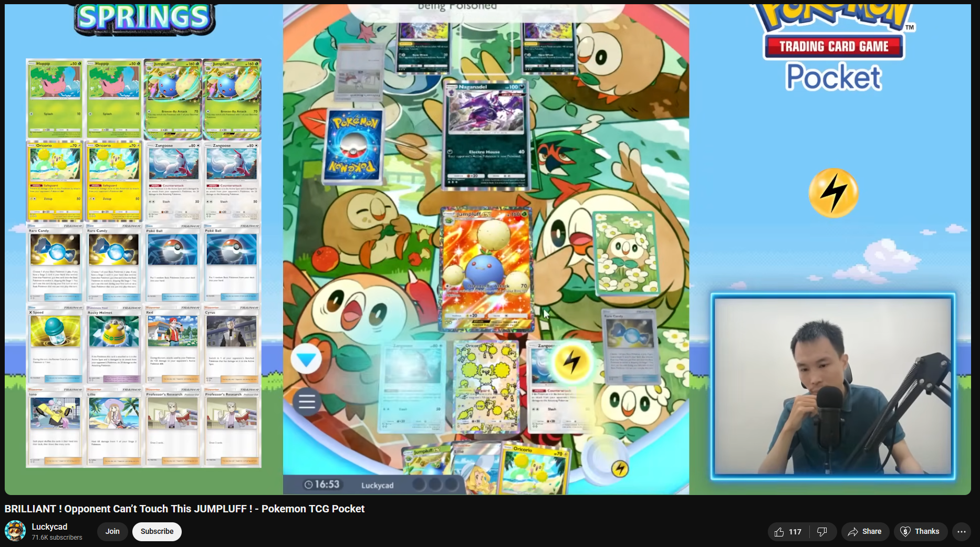Image resolution: width=980 pixels, height=547 pixels.
Task: Click the Share button
Action: click(x=865, y=532)
